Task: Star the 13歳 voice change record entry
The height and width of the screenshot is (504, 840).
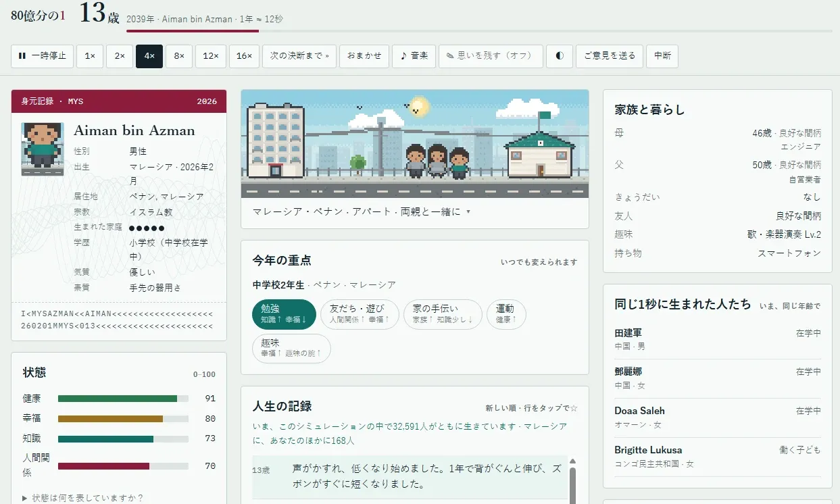Action: point(410,476)
